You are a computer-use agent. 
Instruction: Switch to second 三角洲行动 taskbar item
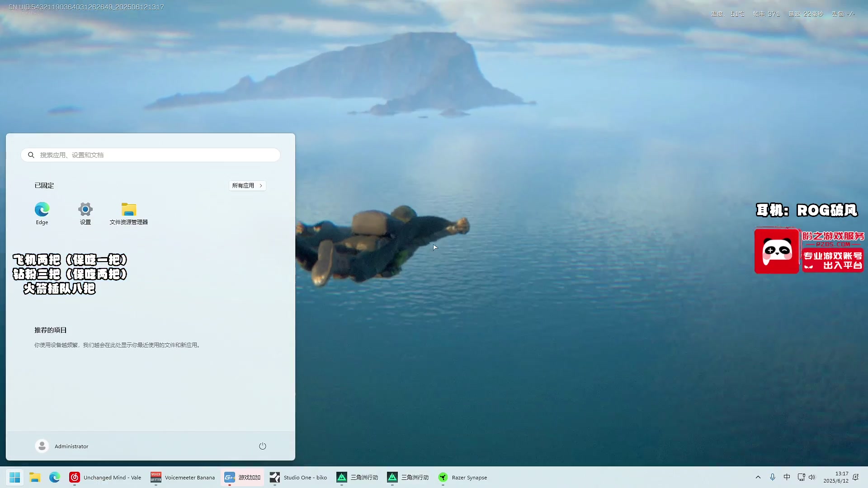408,478
